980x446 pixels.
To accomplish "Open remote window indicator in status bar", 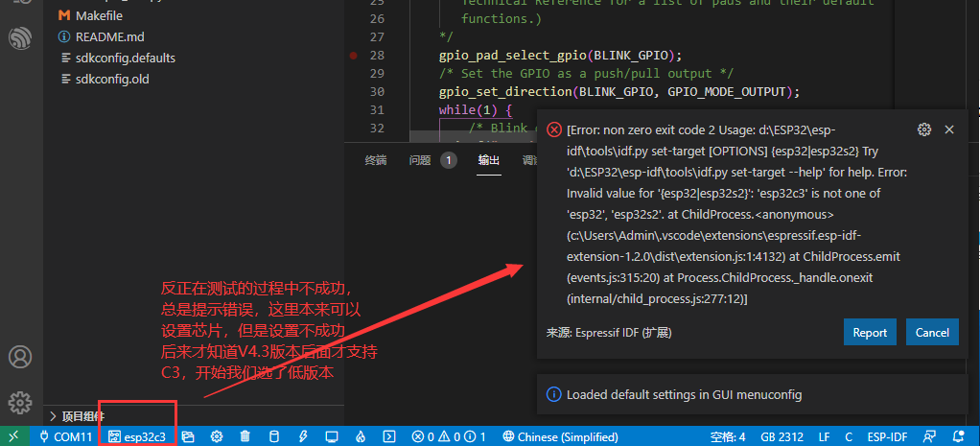I will (x=14, y=436).
